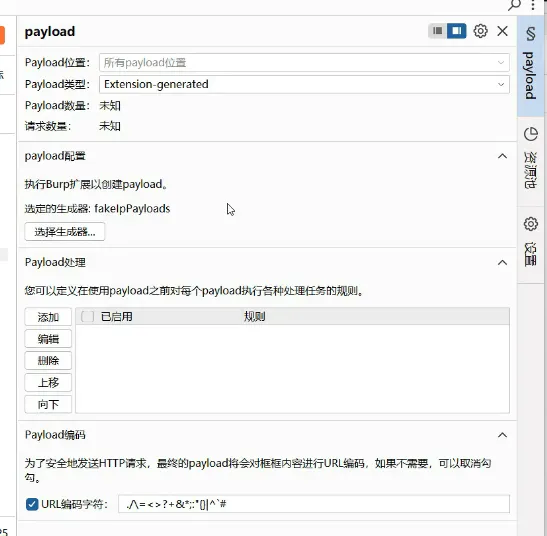Click the 规则 column header
547x536 pixels.
[254, 317]
